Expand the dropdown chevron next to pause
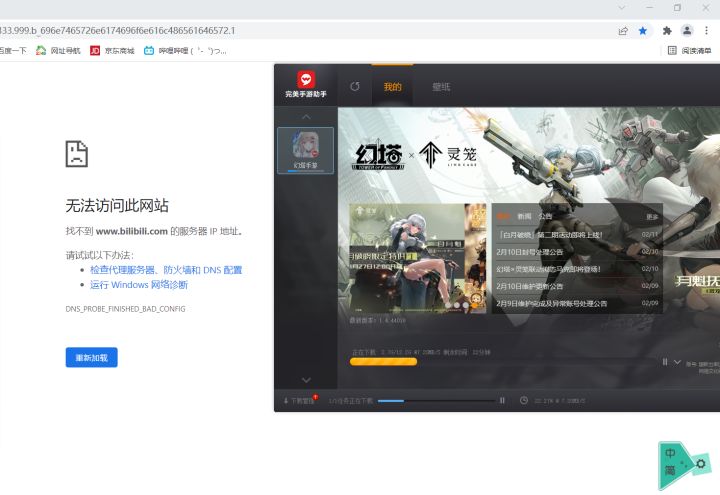 pos(677,362)
